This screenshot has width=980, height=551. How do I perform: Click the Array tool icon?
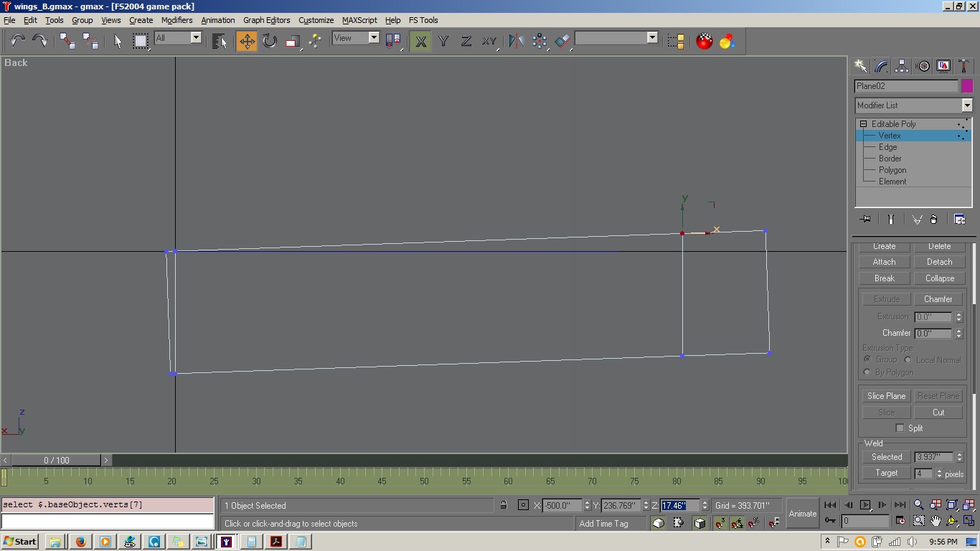pos(540,41)
